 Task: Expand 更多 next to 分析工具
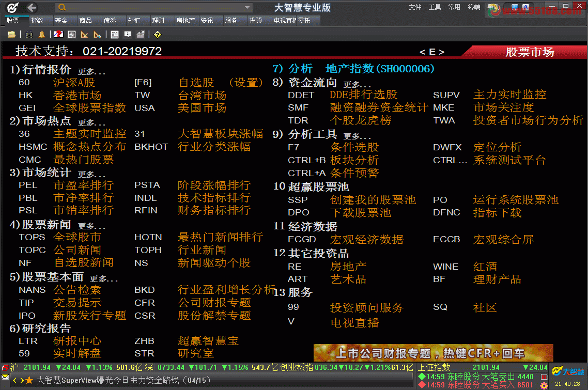358,136
